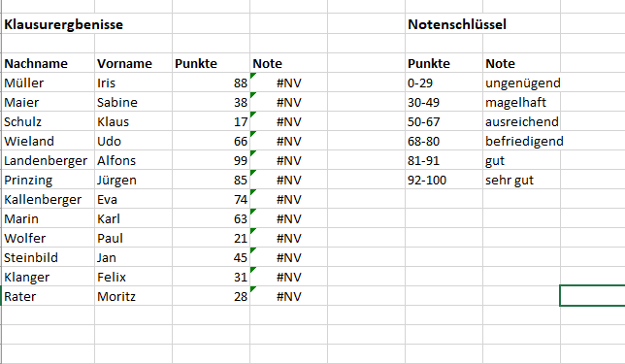
Task: Select the cell reading ungenügend
Action: [521, 83]
